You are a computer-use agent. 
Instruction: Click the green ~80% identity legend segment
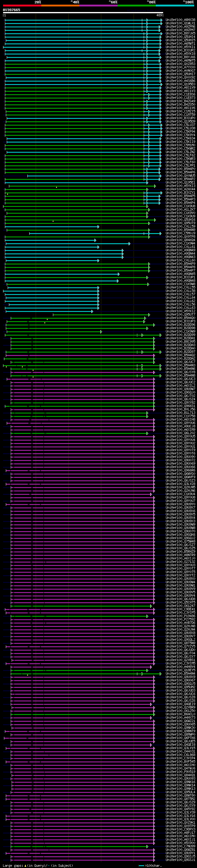click(x=137, y=6)
